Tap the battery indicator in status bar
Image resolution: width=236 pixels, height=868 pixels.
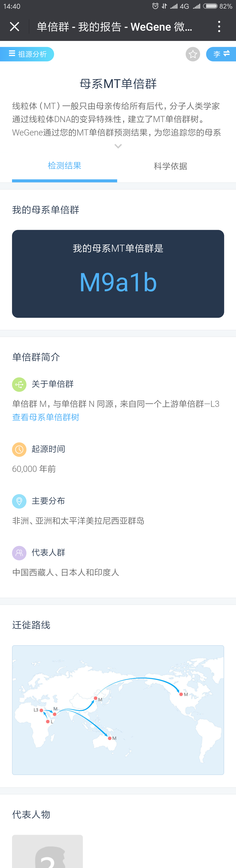(x=210, y=6)
